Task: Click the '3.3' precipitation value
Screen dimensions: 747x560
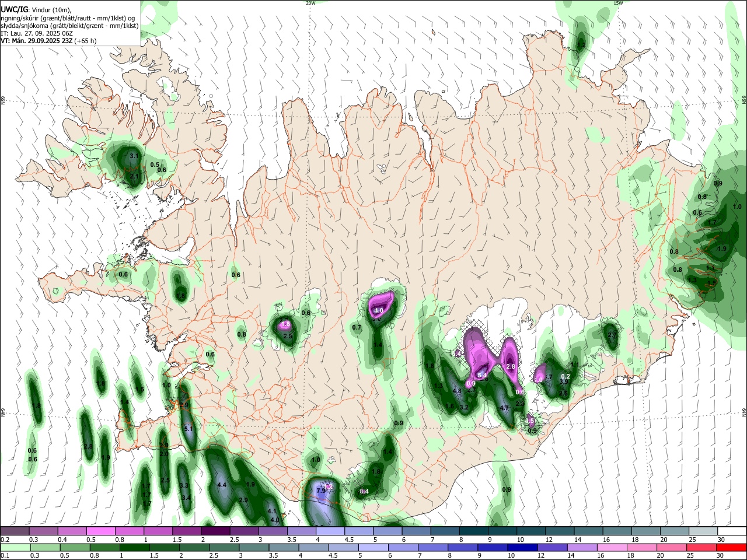Action: 184,485
